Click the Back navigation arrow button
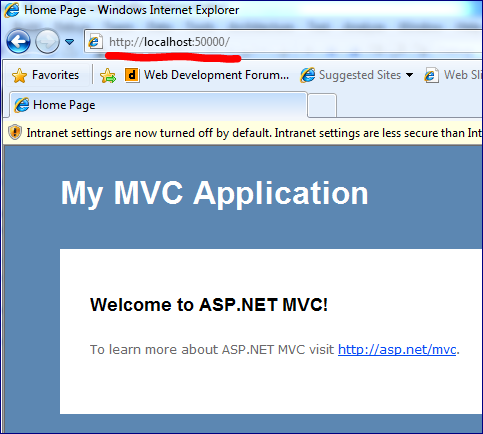 (18, 42)
